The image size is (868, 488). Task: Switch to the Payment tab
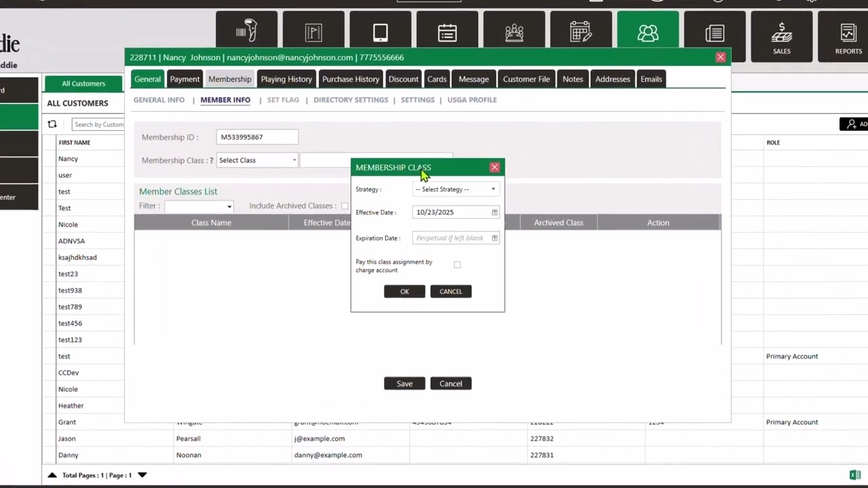click(184, 79)
